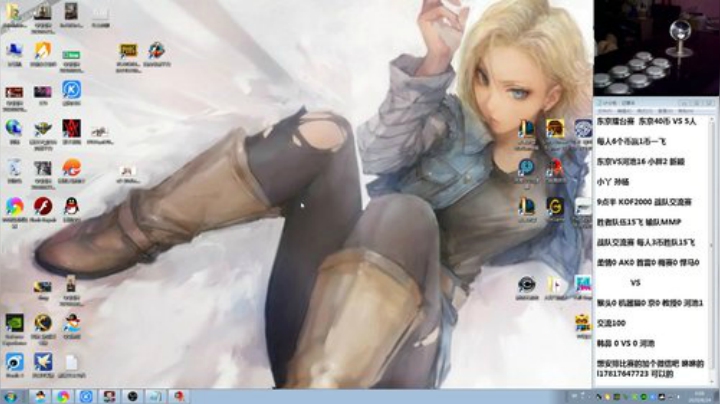
Task: Open the Notepad File menu
Action: [x=605, y=111]
